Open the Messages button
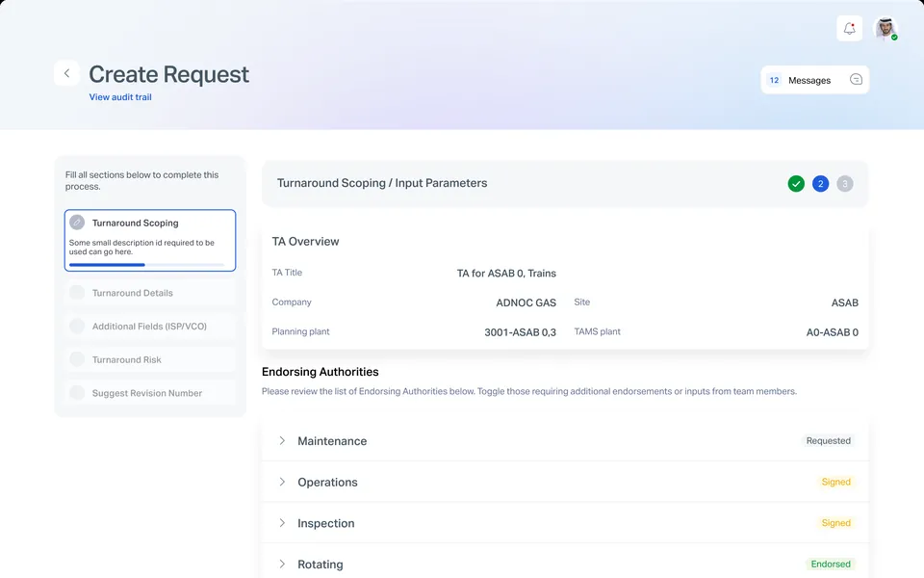The image size is (924, 578). [815, 80]
